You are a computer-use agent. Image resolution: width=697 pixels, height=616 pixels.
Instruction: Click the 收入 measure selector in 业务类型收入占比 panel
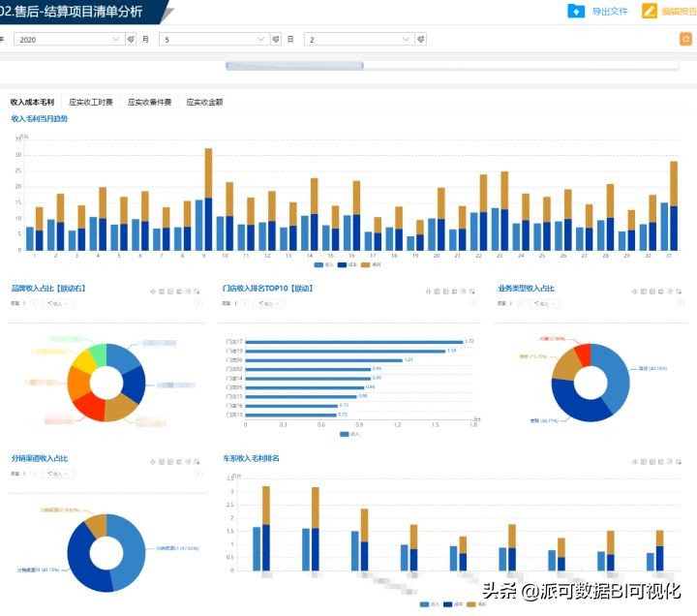544,304
